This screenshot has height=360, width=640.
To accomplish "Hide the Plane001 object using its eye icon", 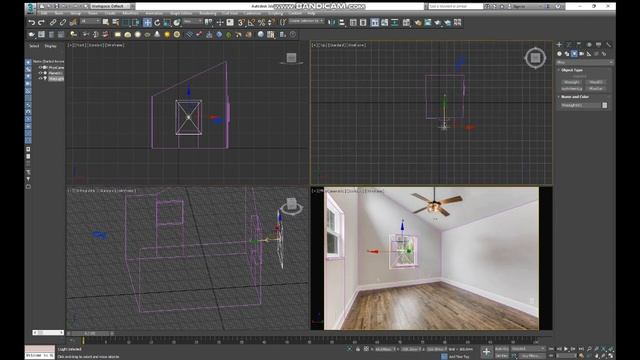I will tap(41, 73).
